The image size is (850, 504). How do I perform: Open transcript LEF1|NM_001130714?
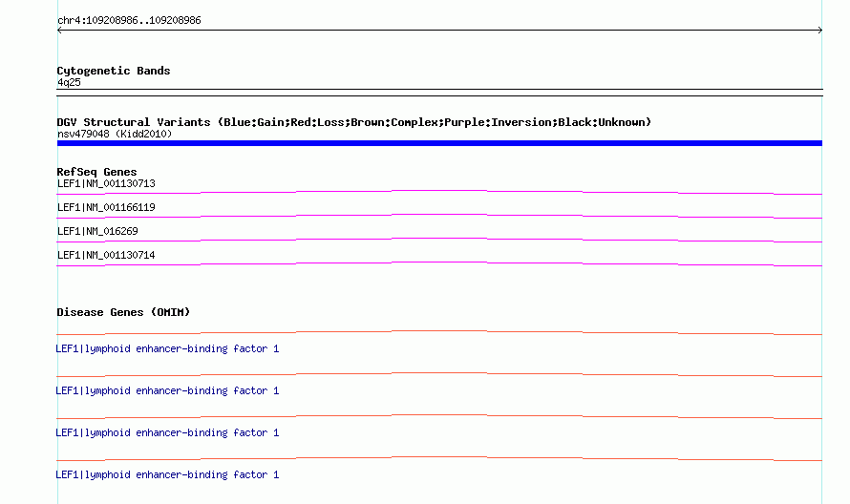click(106, 255)
